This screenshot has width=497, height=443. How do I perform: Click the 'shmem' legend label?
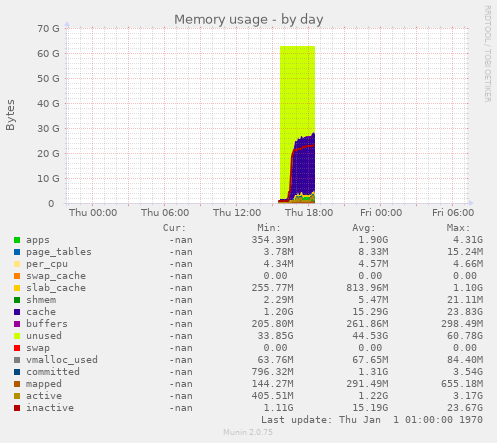[41, 300]
